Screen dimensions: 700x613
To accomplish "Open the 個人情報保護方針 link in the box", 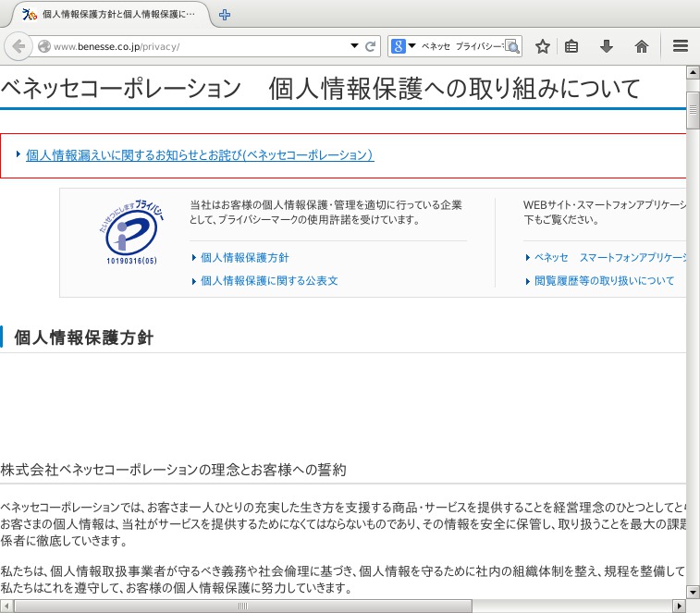I will (x=245, y=258).
